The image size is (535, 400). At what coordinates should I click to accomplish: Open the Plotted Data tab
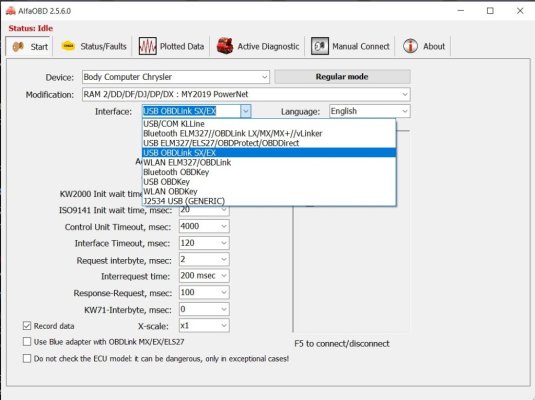pyautogui.click(x=171, y=46)
